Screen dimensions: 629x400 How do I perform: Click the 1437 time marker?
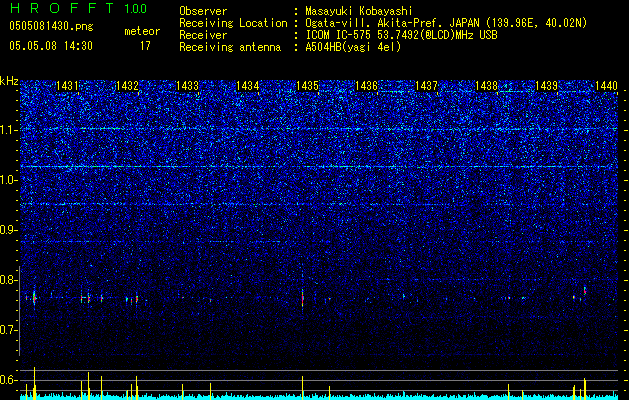tap(426, 86)
